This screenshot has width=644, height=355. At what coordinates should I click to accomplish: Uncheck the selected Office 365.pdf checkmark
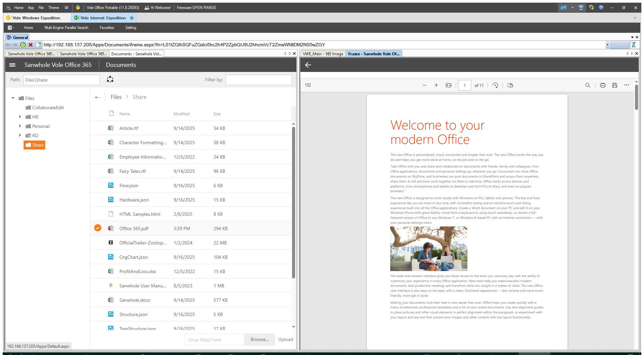tap(98, 228)
